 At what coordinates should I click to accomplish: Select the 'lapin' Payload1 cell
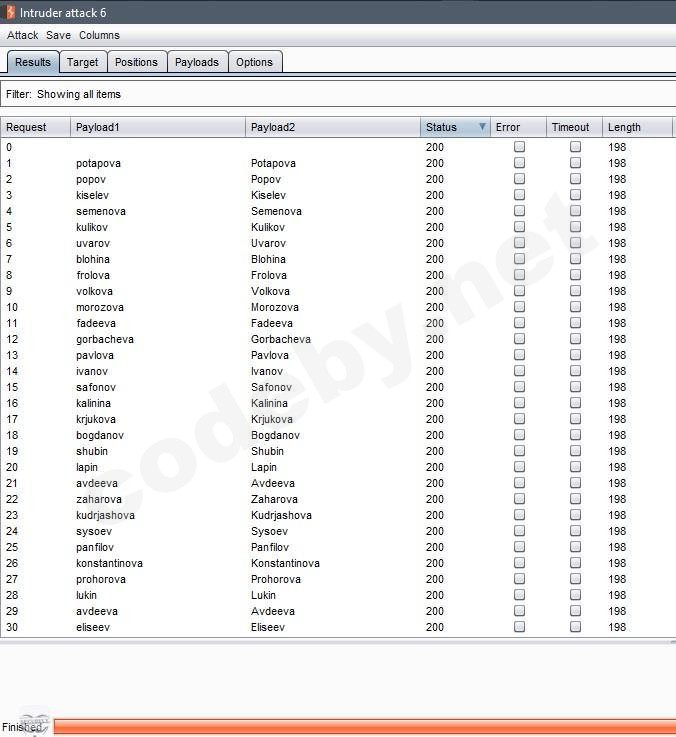click(x=87, y=467)
